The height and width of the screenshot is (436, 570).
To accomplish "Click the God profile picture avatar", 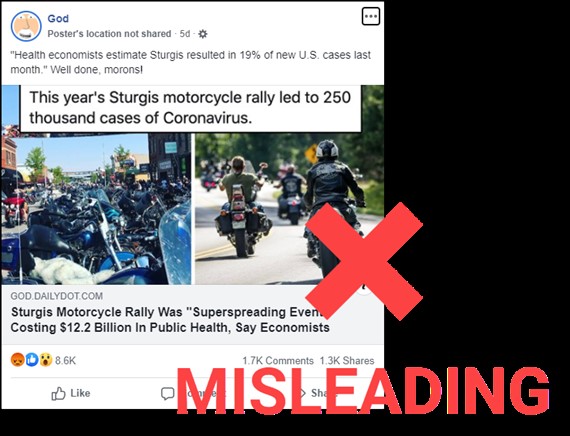I will (26, 26).
